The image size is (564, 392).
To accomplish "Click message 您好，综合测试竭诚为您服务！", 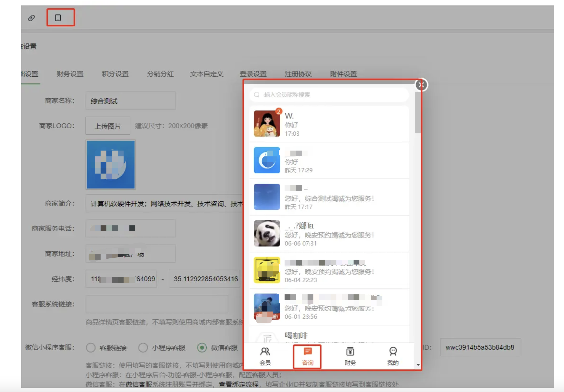I will coord(329,198).
